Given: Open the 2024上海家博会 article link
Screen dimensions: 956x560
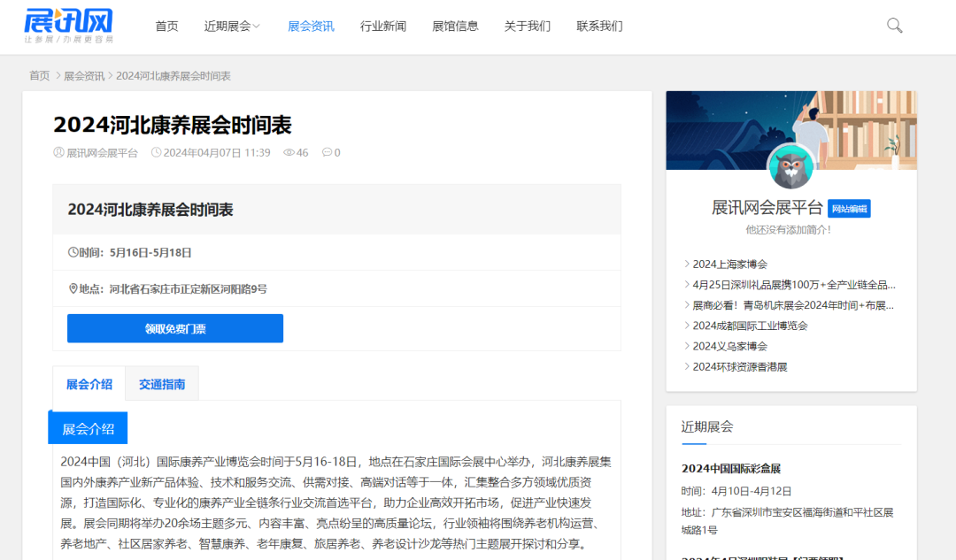Looking at the screenshot, I should coord(729,264).
